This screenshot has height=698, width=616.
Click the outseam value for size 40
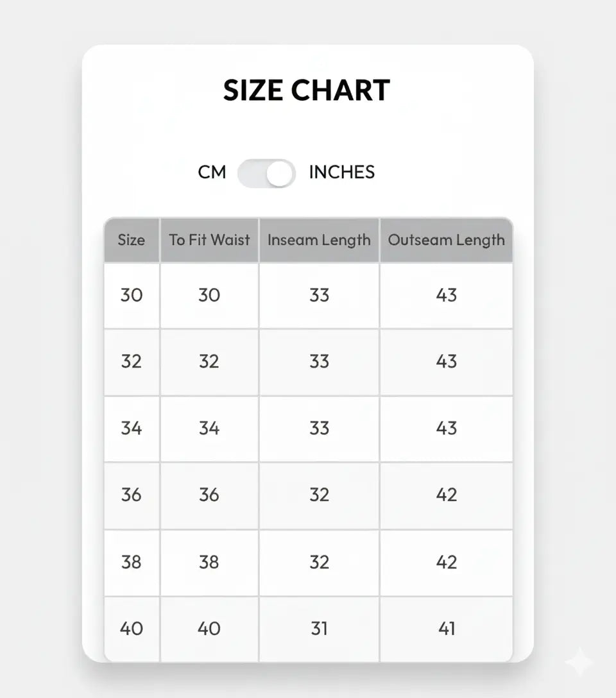point(447,629)
